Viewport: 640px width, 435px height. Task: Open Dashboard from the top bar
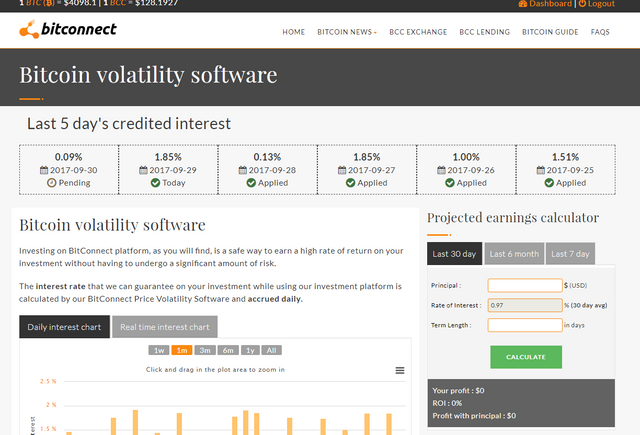click(545, 4)
